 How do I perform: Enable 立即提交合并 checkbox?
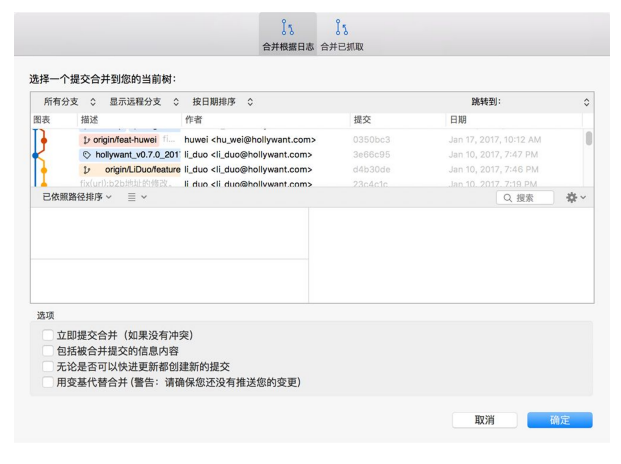(x=48, y=335)
